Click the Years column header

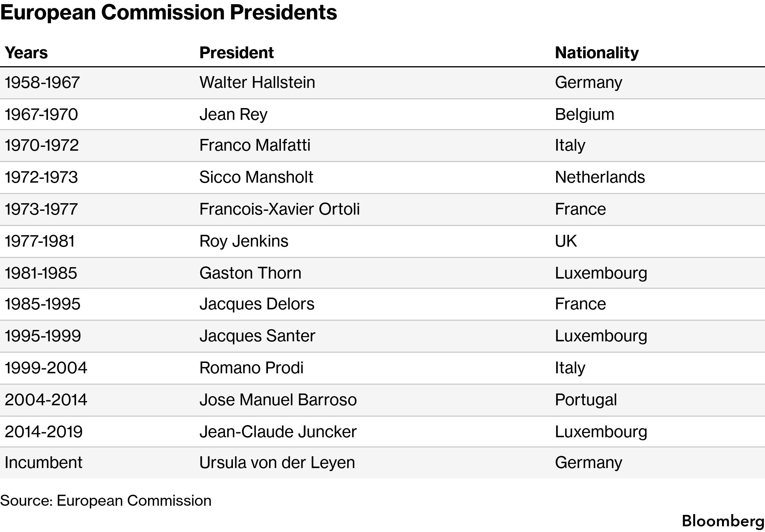coord(26,53)
